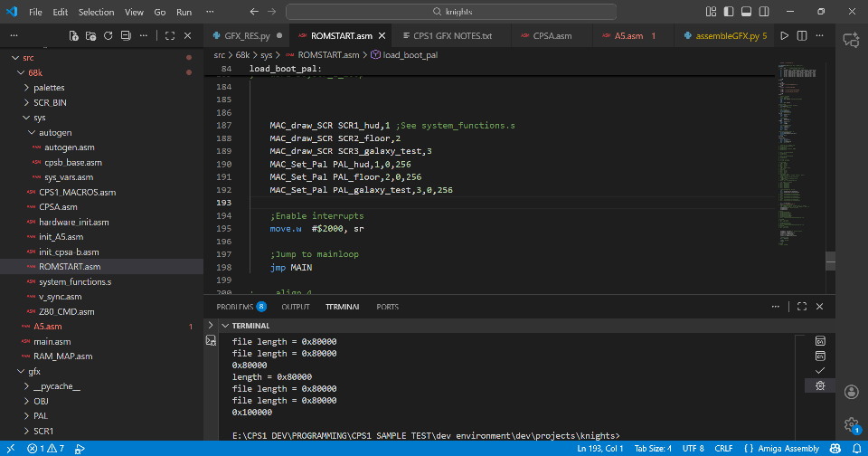The image size is (868, 456).
Task: Collapse the sys folder
Action: coord(26,118)
